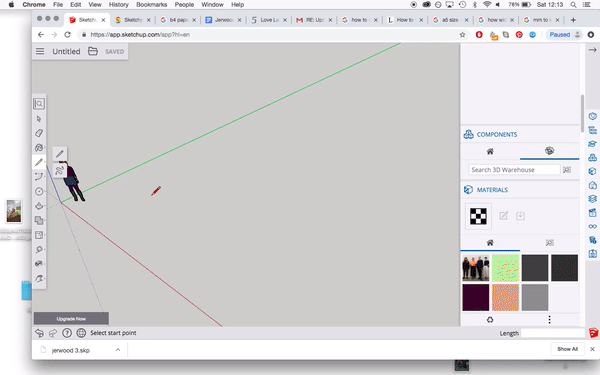Image resolution: width=600 pixels, height=375 pixels.
Task: Open the Bookmarks menu in menu bar
Action: click(x=152, y=5)
